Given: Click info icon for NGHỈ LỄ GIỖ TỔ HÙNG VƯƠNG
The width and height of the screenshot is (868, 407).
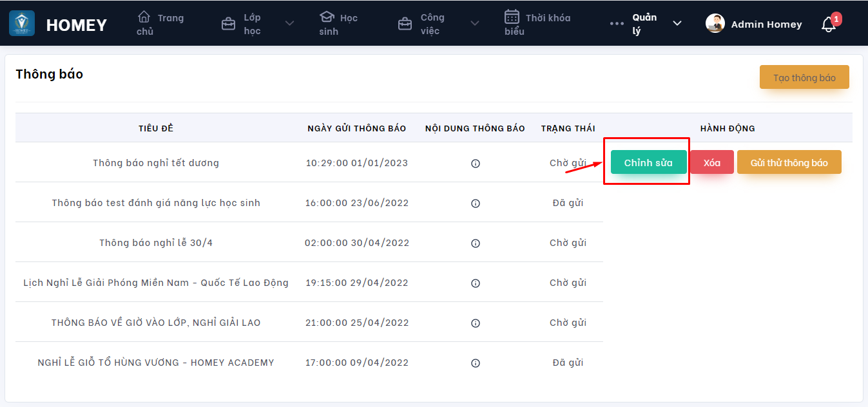Looking at the screenshot, I should click(476, 363).
